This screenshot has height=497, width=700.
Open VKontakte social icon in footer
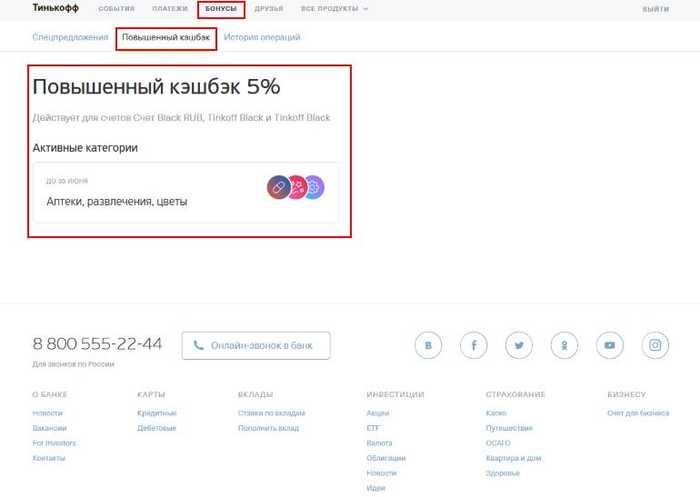pos(428,345)
